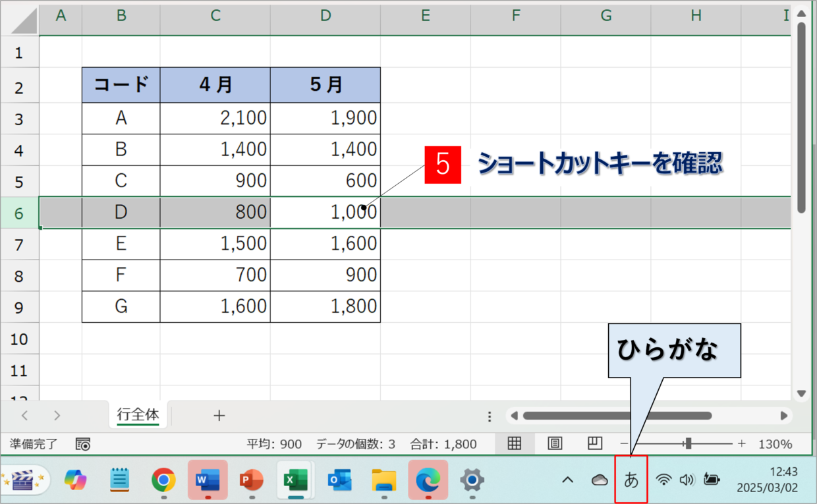
Task: Select row 6 header
Action: click(x=19, y=213)
